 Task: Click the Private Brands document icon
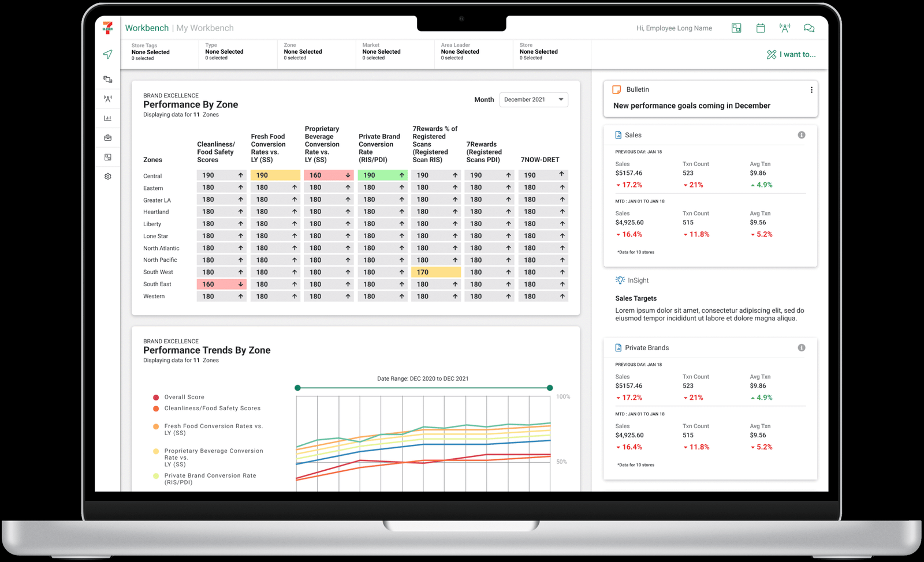click(619, 348)
